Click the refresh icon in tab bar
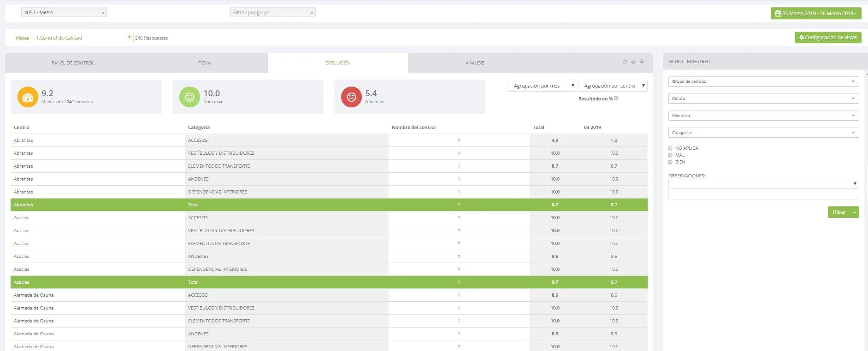The image size is (868, 351). point(625,62)
